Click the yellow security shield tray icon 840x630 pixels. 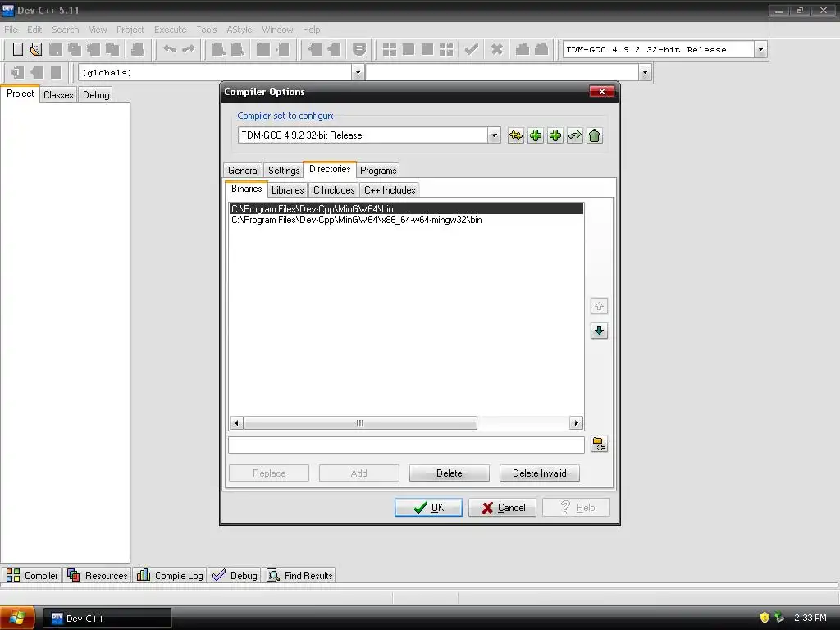[765, 618]
